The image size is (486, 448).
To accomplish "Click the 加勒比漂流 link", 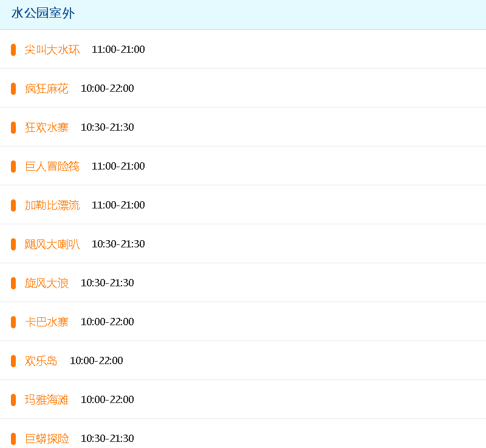I will tap(52, 205).
